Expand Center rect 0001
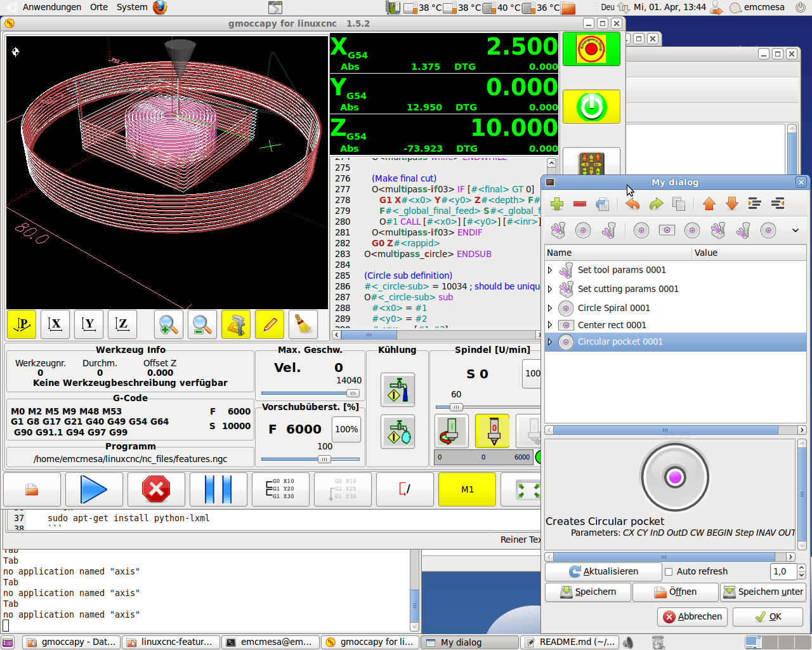This screenshot has width=812, height=650. coord(550,325)
